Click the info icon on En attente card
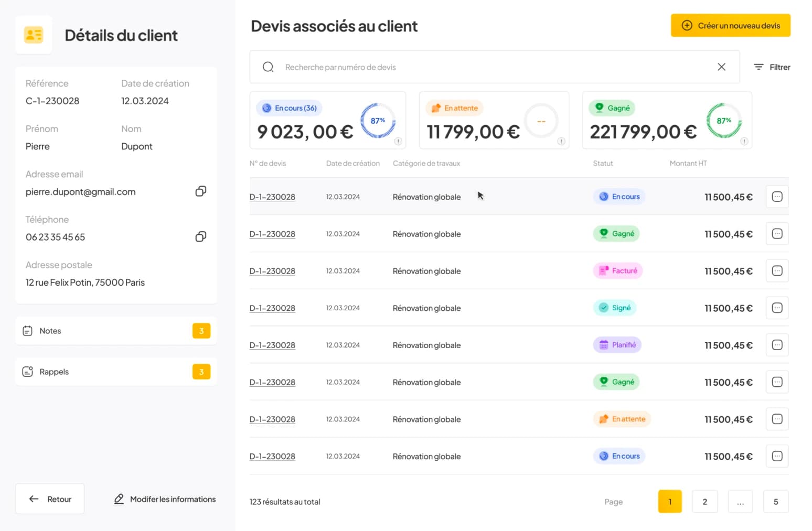Image resolution: width=812 pixels, height=531 pixels. pyautogui.click(x=561, y=142)
